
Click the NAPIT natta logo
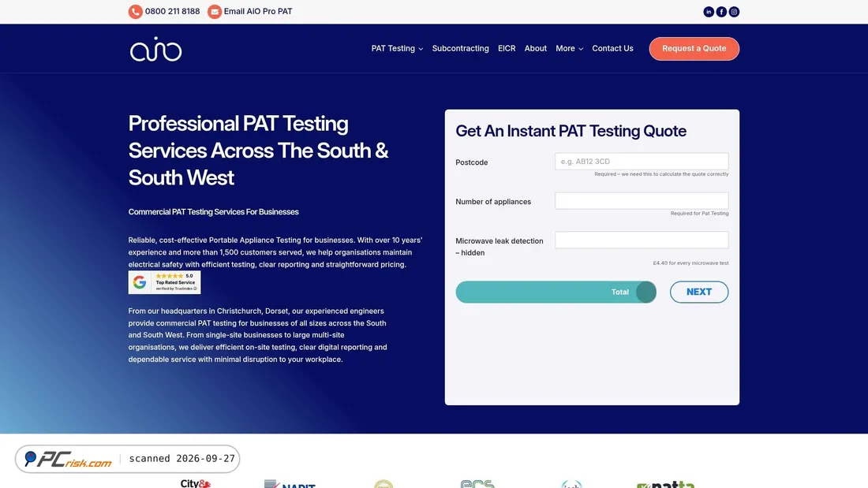(x=665, y=485)
